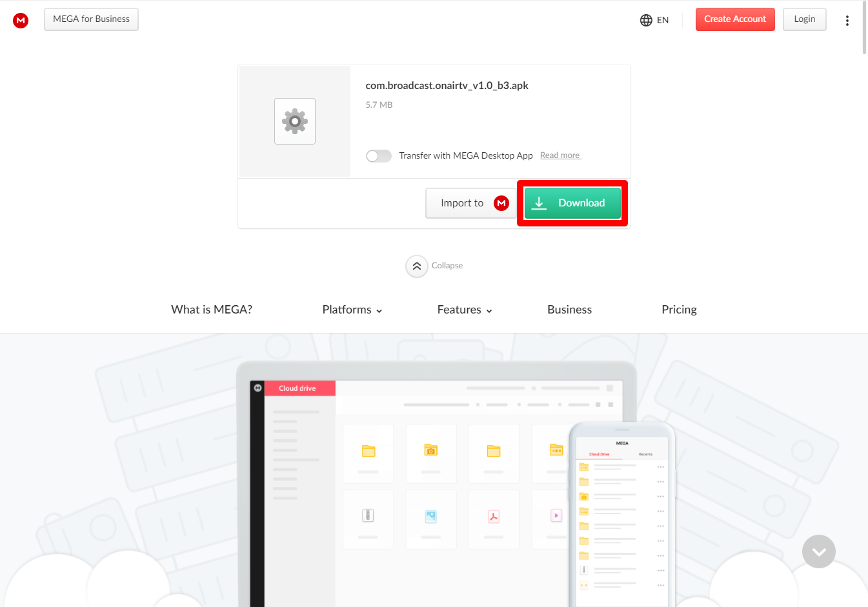
Task: Open the MEGA for Business page
Action: pos(91,19)
